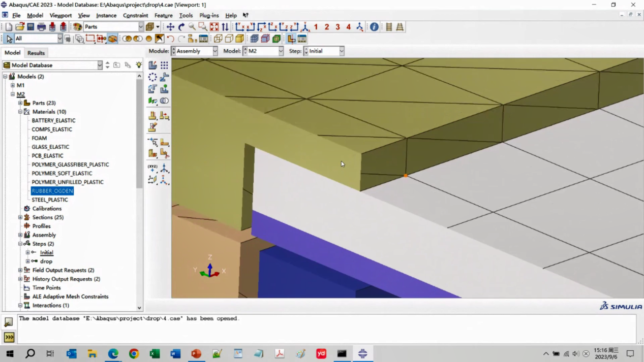The width and height of the screenshot is (644, 362).
Task: Expand the Assembly tree node
Action: click(20, 235)
